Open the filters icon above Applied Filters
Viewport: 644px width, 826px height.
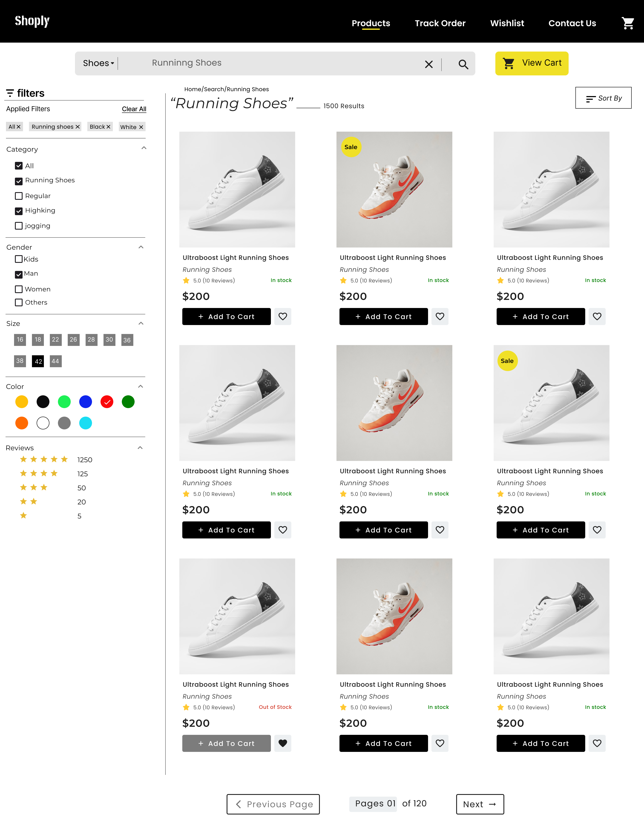point(11,93)
